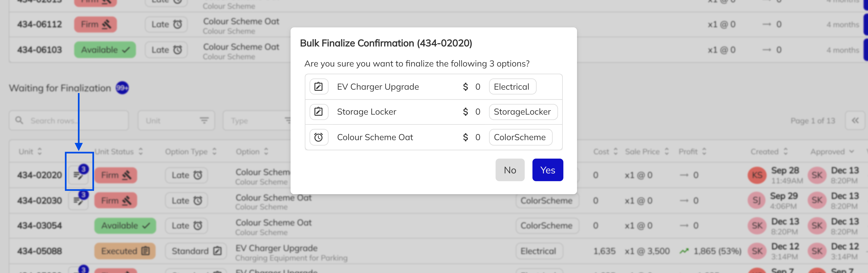The height and width of the screenshot is (273, 868).
Task: Click the 99+ badge next to Waiting for Finalization
Action: click(x=122, y=88)
